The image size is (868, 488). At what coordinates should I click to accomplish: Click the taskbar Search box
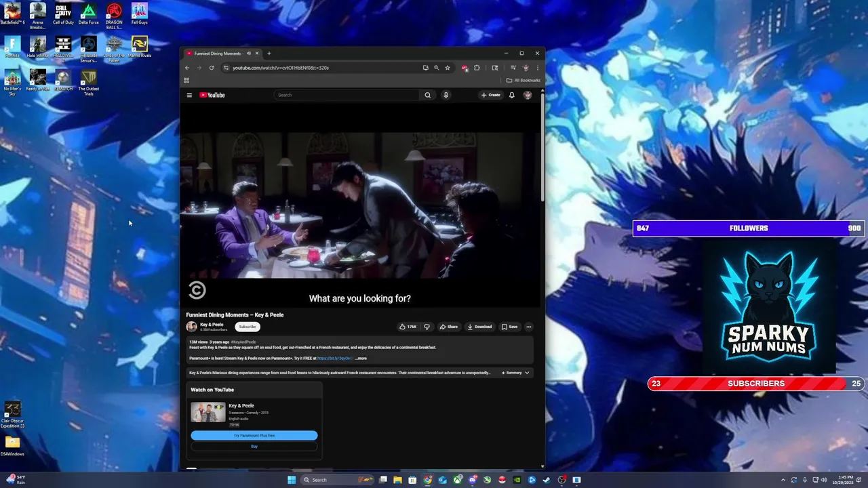(x=337, y=480)
